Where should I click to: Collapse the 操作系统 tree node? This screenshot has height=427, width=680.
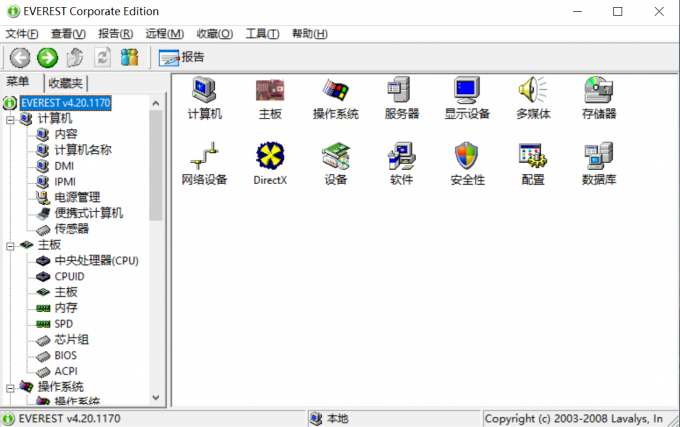point(10,387)
